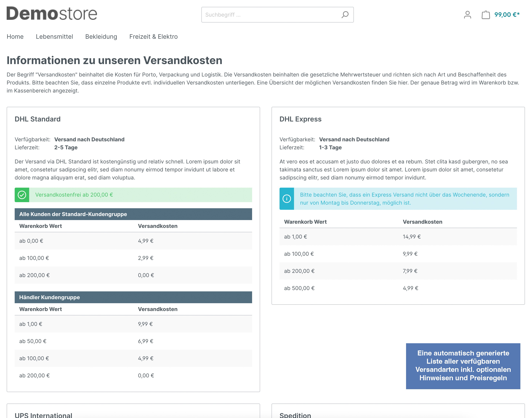Screen dimensions: 532x418
Task: Click the Händler 'ab 1,00 €' row cell
Action: [30, 324]
